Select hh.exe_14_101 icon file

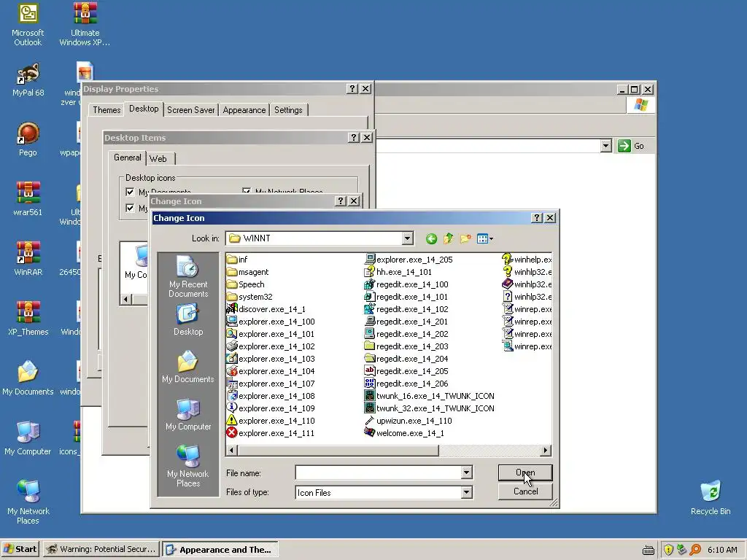click(398, 272)
